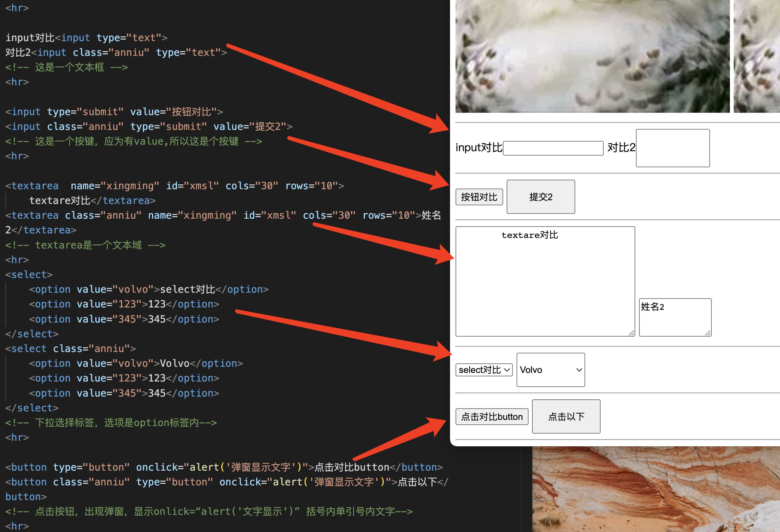
Task: Click the button code line "点击对比button"
Action: coord(224,467)
